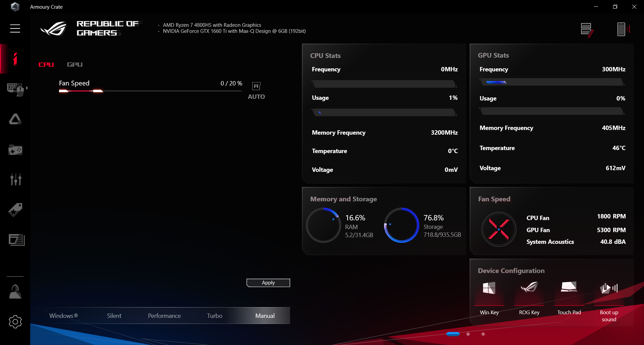The image size is (644, 345).
Task: Click the 5300 RPM GPU fan value
Action: point(611,230)
